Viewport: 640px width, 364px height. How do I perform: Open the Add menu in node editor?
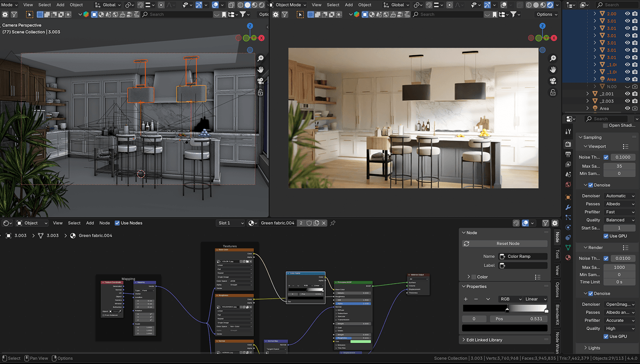point(90,223)
